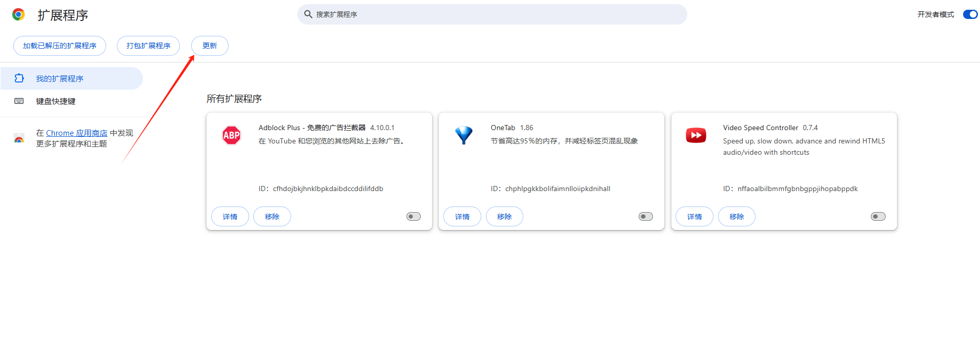
Task: Click the search magnifier icon
Action: click(308, 14)
